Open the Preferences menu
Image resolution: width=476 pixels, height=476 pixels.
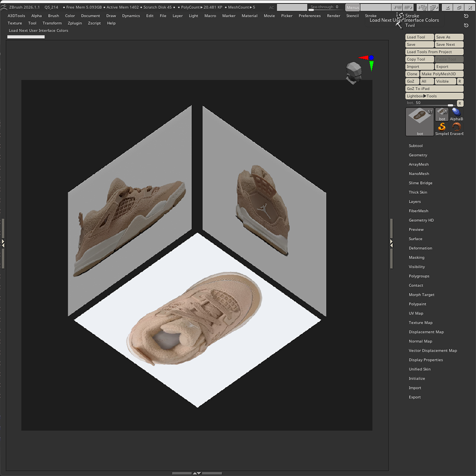pos(309,15)
